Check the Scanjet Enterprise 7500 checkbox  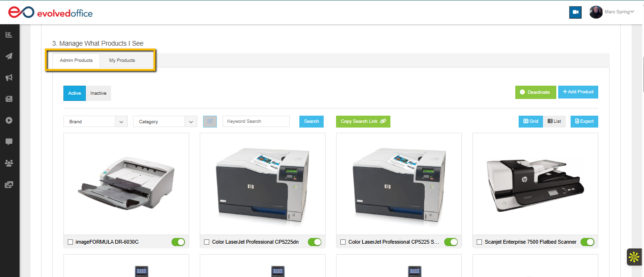(480, 242)
